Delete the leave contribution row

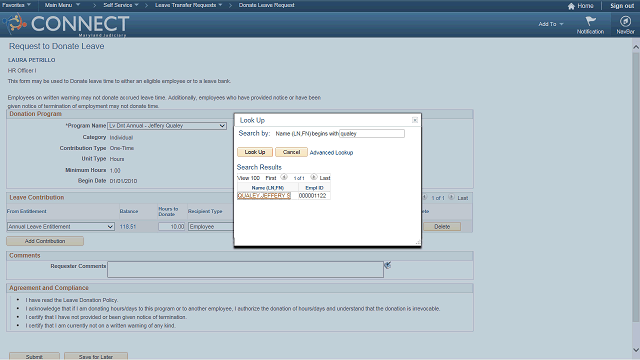click(x=442, y=227)
